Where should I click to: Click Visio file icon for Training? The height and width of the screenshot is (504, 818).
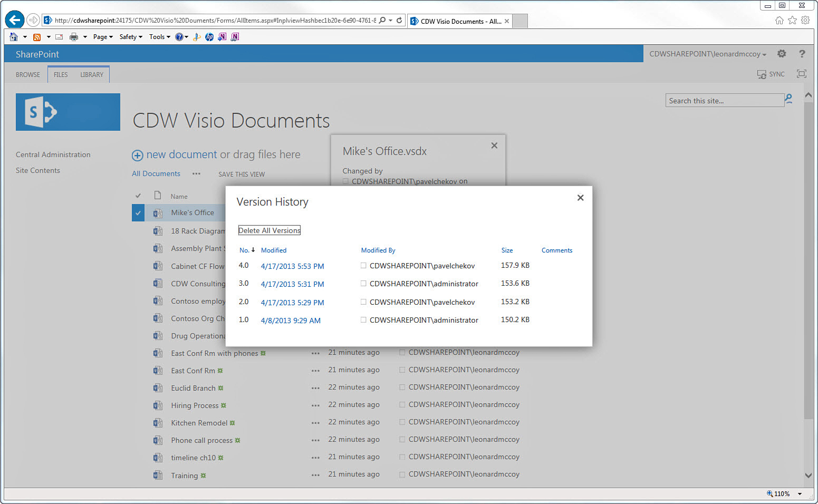tap(158, 475)
